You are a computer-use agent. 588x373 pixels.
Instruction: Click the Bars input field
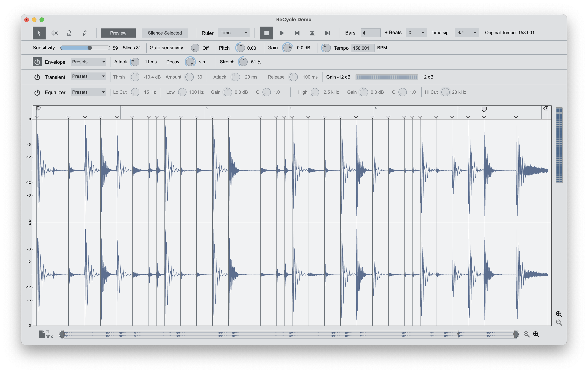(x=370, y=33)
